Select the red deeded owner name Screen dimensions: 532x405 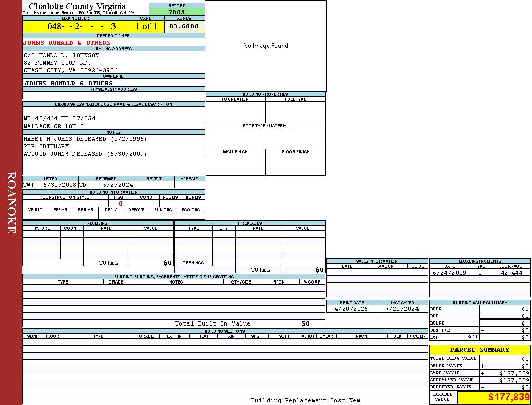67,43
